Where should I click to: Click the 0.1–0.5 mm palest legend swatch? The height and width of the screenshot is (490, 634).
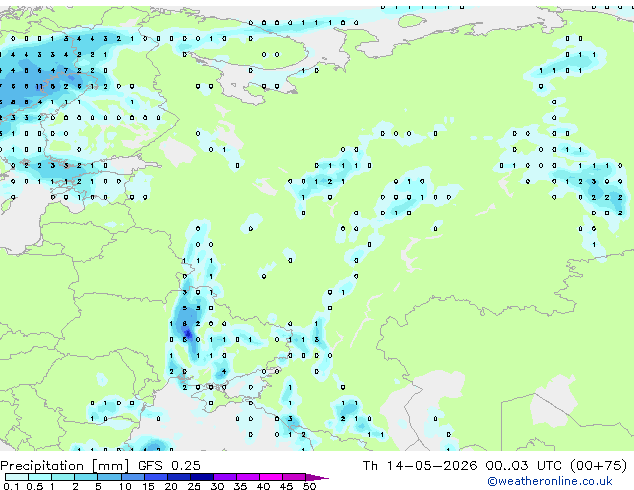coord(17,477)
